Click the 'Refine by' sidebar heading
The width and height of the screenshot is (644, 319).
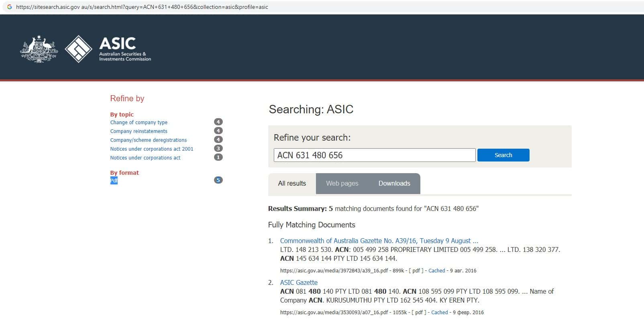point(127,99)
